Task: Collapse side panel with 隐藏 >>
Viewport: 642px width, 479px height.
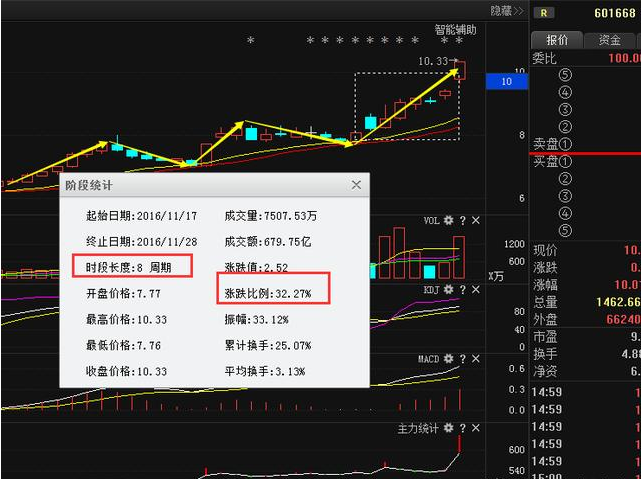Action: point(507,11)
